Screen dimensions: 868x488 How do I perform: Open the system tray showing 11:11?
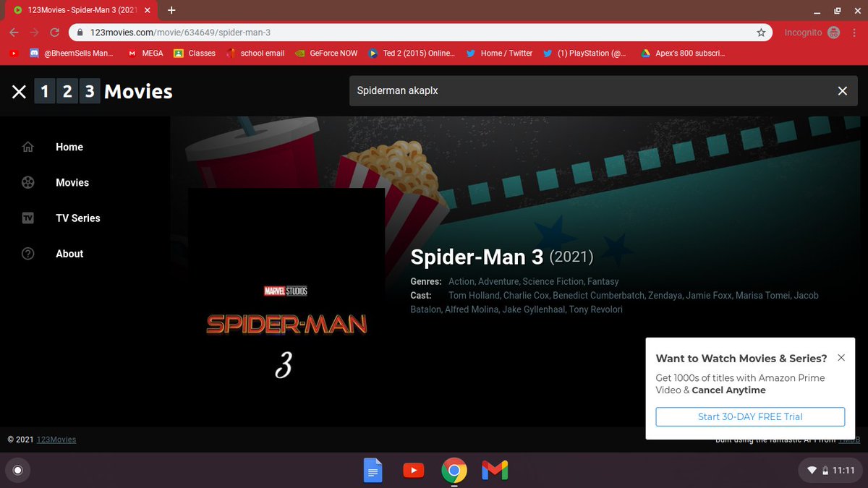[x=831, y=471]
